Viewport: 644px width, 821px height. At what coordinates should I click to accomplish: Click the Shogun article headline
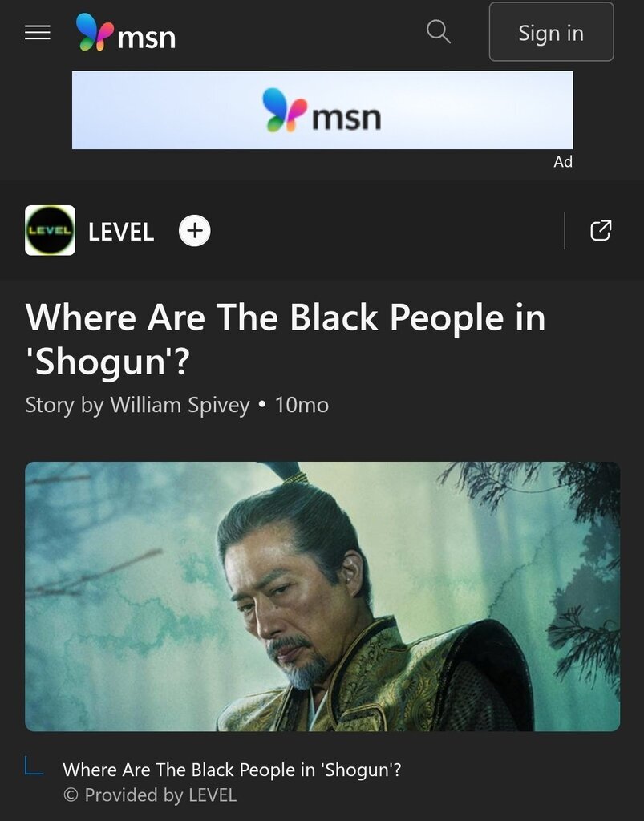pos(286,339)
